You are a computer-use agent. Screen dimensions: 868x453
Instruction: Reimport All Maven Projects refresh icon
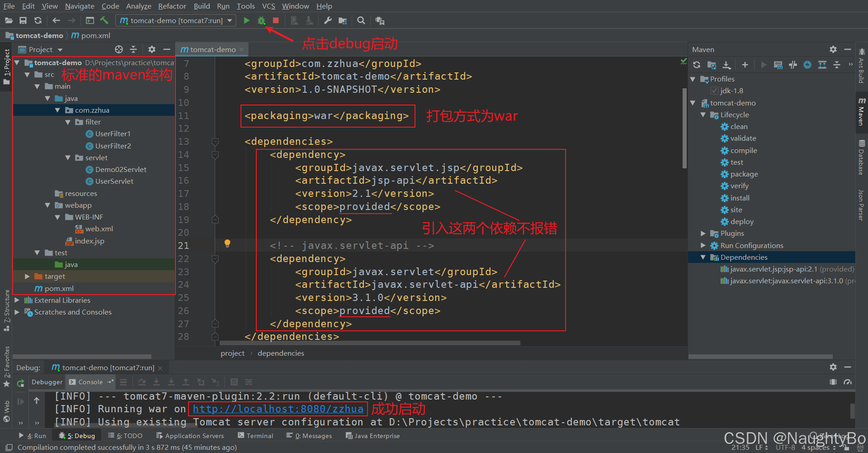click(697, 65)
